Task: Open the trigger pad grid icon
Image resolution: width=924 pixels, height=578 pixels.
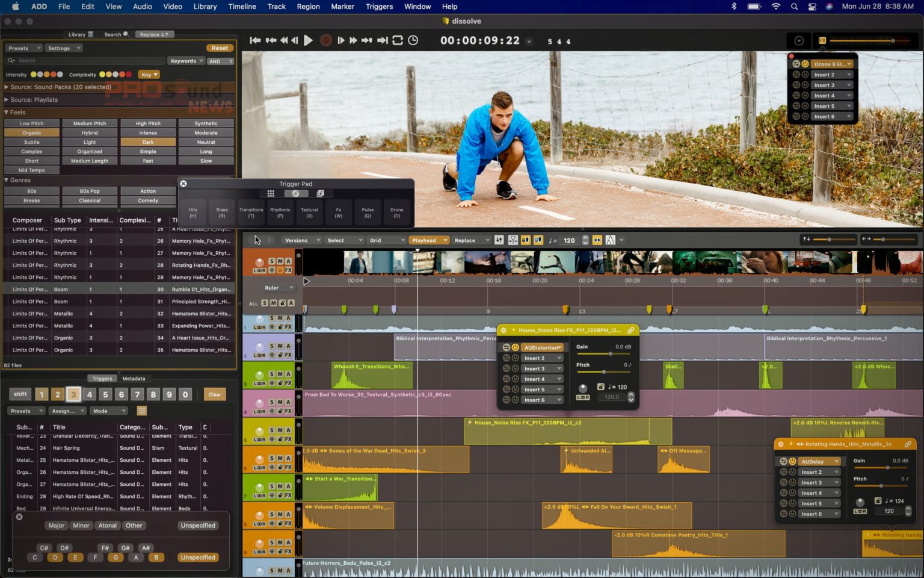Action: point(271,193)
